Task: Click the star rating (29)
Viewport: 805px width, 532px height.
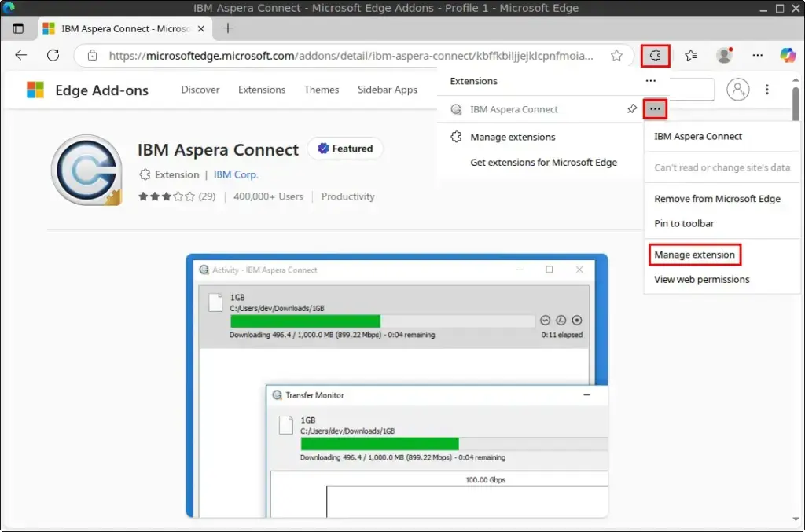Action: tap(177, 196)
